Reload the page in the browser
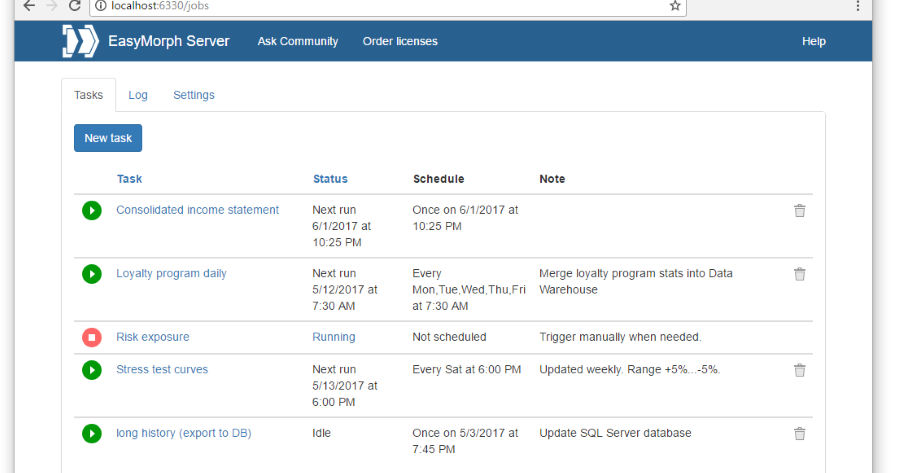Image resolution: width=900 pixels, height=473 pixels. tap(74, 6)
